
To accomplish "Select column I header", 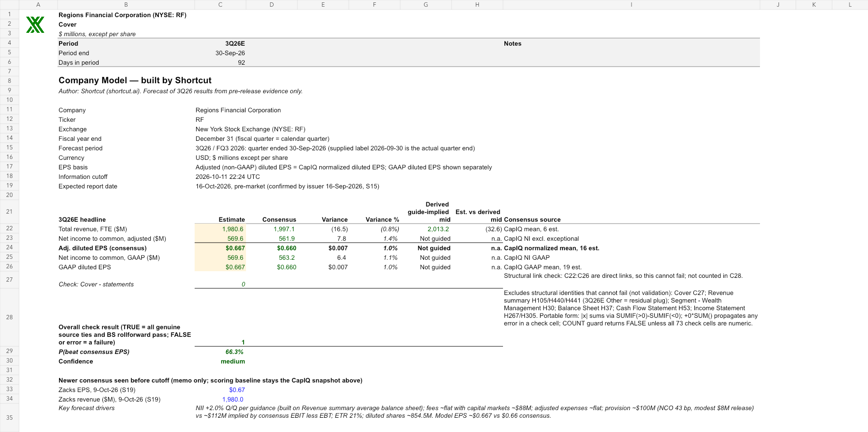I will [x=631, y=5].
